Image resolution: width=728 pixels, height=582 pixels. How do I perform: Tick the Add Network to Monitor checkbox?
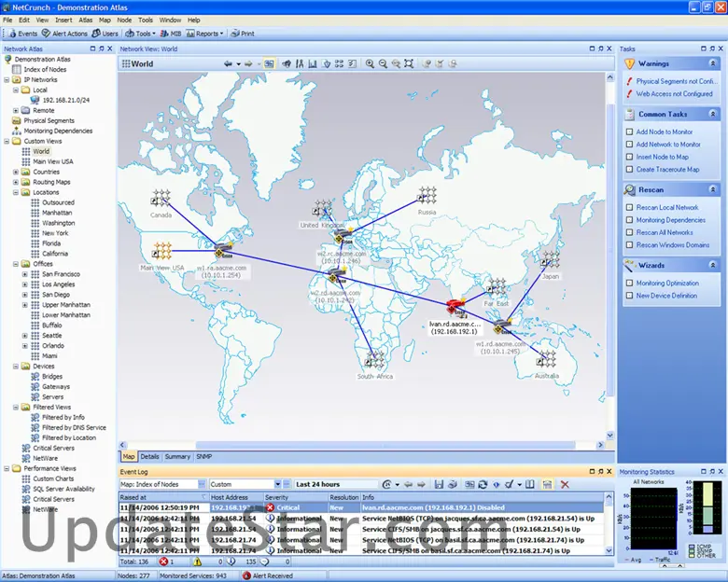click(630, 145)
